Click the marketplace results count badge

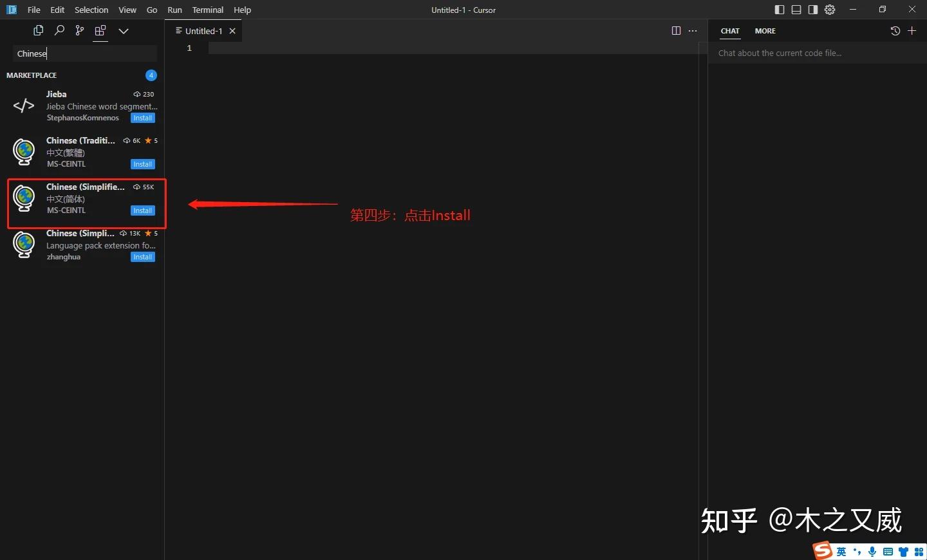click(x=151, y=75)
